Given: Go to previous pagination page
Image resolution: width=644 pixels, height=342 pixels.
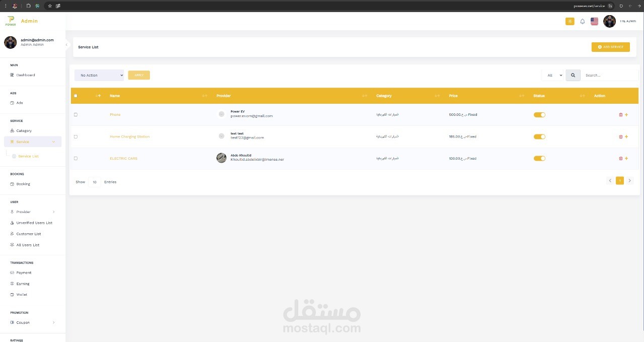Looking at the screenshot, I should 610,181.
